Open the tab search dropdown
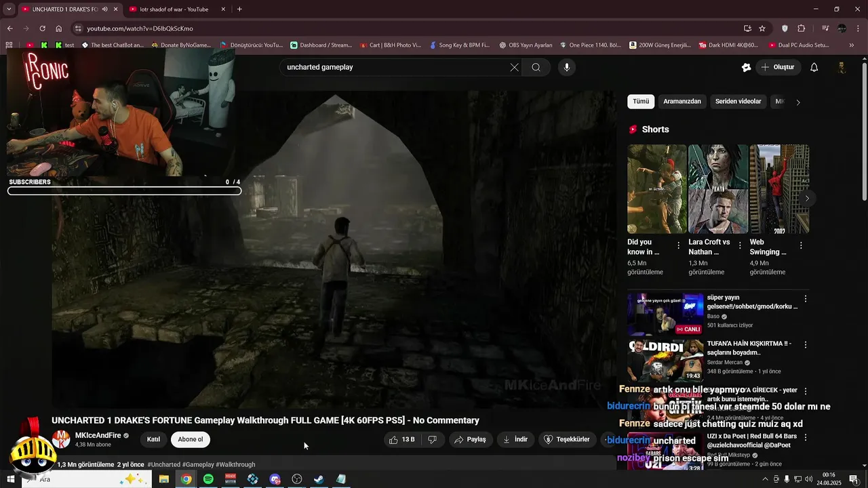 [x=9, y=9]
